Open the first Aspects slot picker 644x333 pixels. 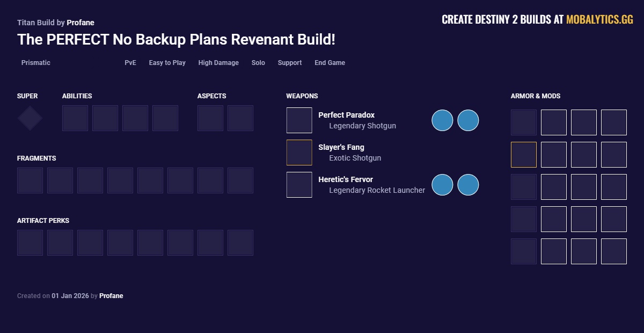coord(210,118)
